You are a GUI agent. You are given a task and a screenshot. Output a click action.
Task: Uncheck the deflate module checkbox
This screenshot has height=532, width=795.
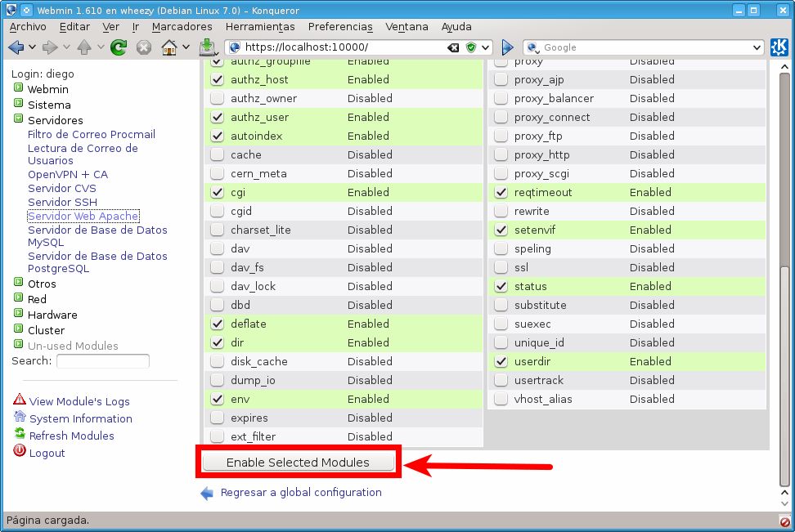click(217, 324)
